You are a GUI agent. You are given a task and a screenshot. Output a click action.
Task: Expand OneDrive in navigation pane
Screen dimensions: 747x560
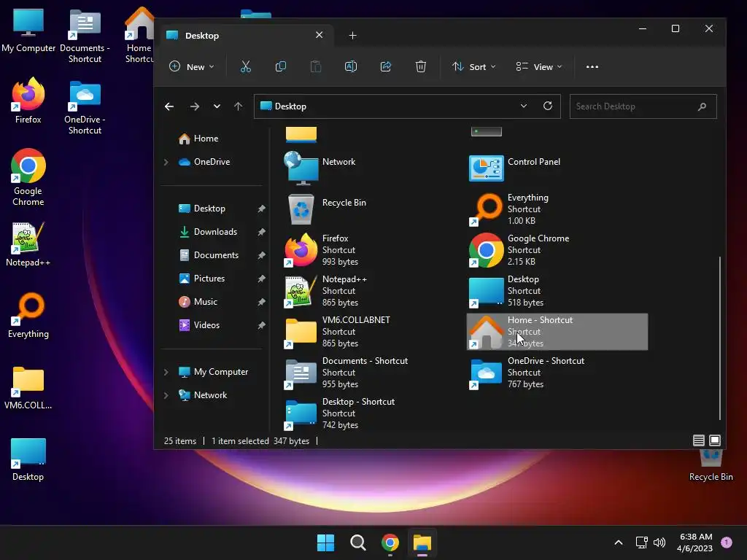(166, 162)
